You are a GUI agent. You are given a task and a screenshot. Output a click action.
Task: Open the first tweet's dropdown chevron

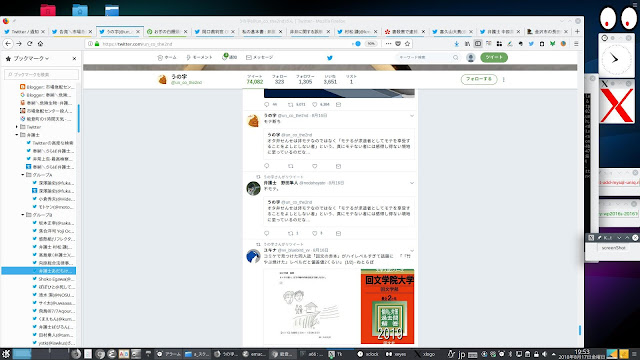pyautogui.click(x=412, y=116)
